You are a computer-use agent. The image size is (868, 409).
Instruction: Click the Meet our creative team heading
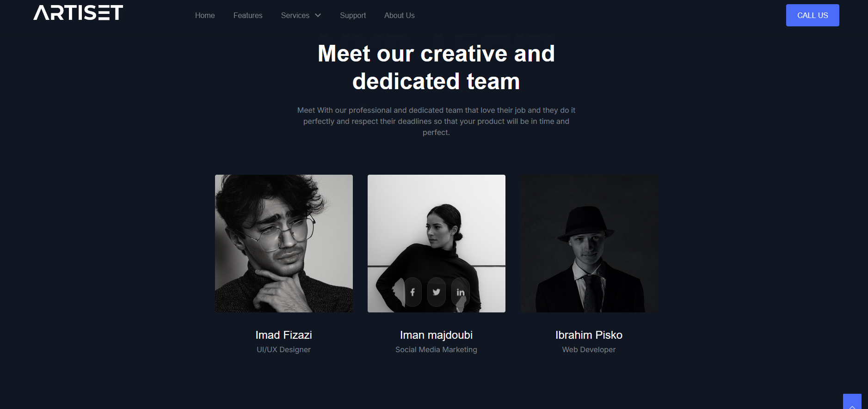[x=437, y=67]
